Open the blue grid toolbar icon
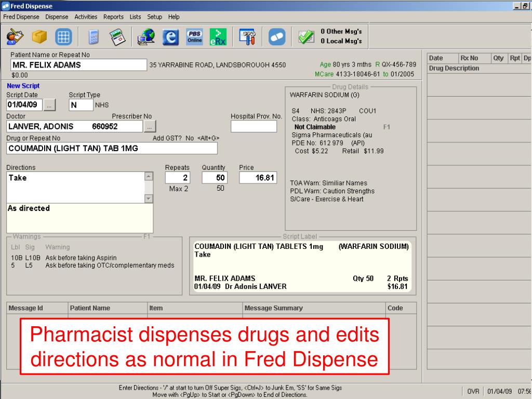This screenshot has width=532, height=399. point(63,37)
